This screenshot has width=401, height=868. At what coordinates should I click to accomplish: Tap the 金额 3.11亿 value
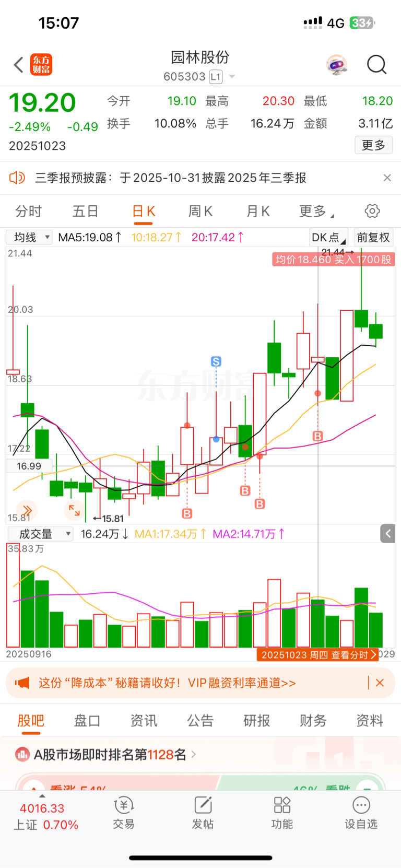(x=375, y=124)
